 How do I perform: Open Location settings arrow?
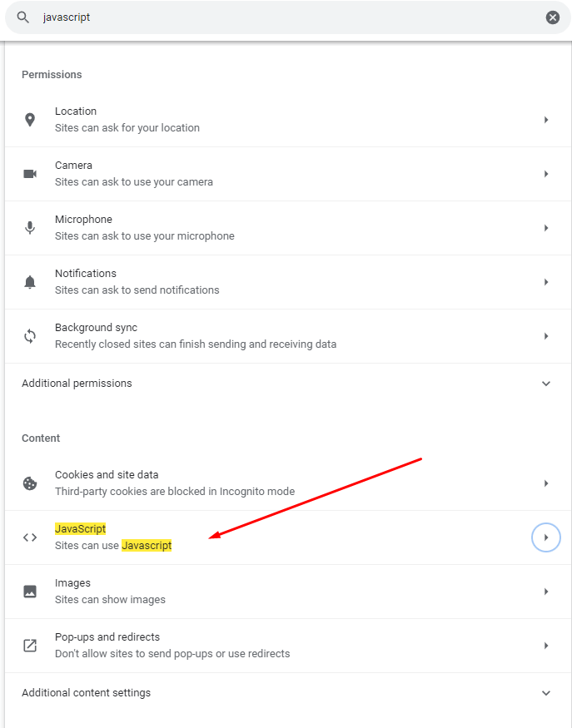(546, 120)
